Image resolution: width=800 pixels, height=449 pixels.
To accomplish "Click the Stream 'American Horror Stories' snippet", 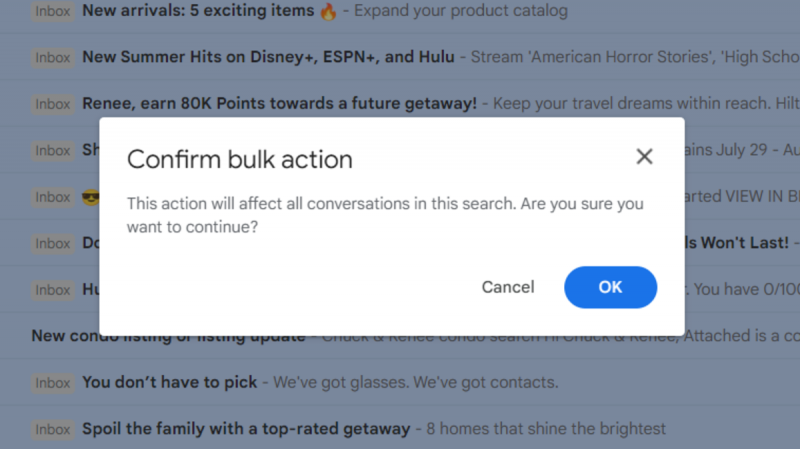I will click(635, 57).
